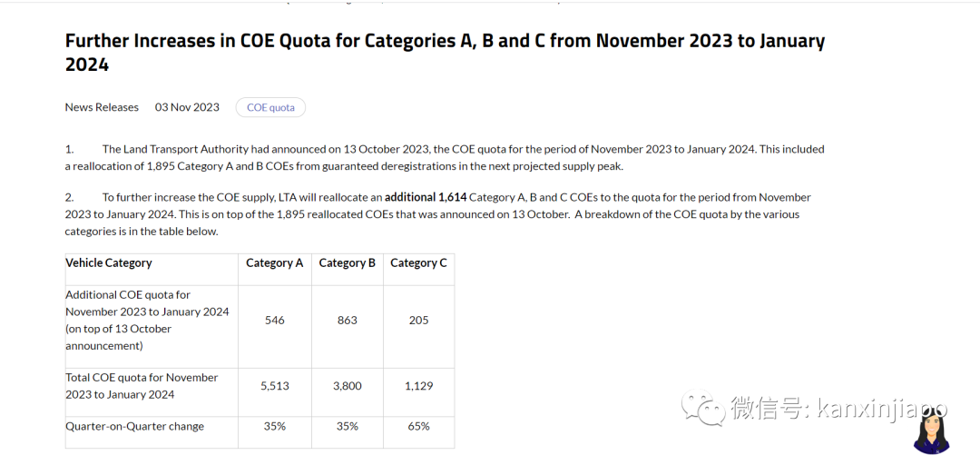
Task: Click the Quarter-on-Quarter change row label
Action: 135,426
